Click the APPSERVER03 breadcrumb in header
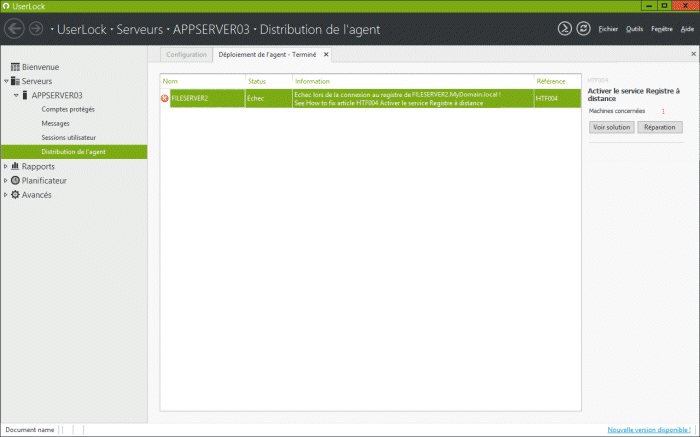700x437 pixels. click(211, 29)
